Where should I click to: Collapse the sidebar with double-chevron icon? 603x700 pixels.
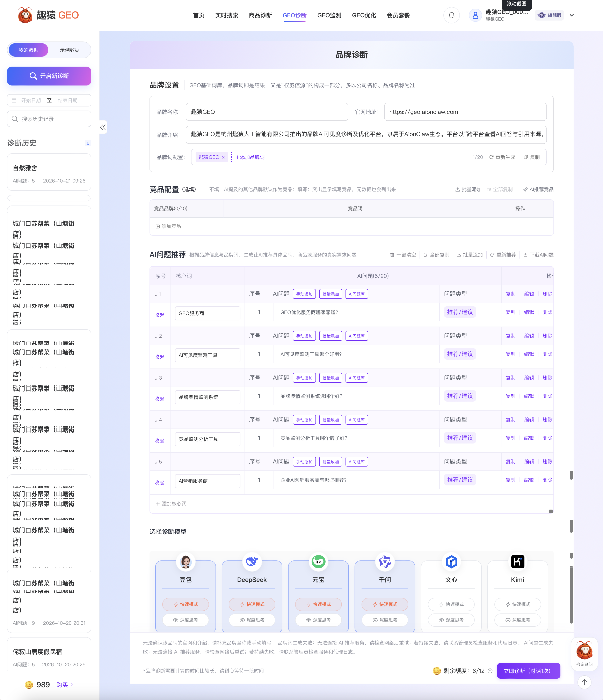103,127
